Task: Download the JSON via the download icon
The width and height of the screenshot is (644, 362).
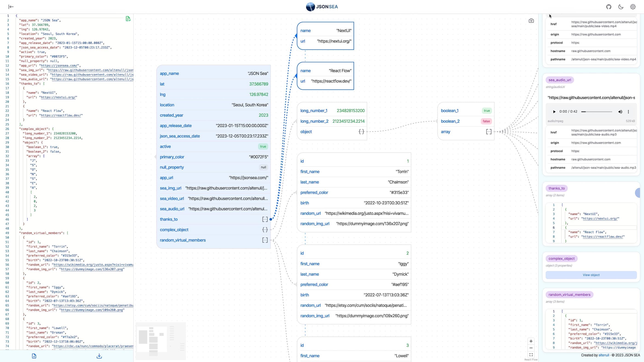Action: tap(99, 356)
